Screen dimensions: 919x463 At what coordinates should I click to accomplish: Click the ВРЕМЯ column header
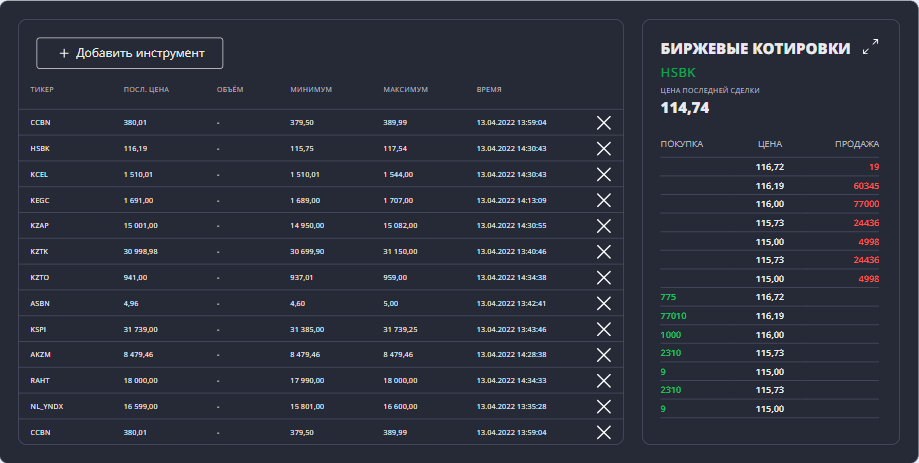pos(489,90)
